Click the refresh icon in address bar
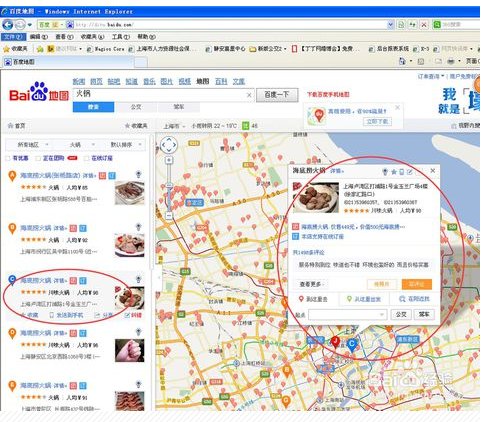This screenshot has height=422, width=486. click(413, 25)
